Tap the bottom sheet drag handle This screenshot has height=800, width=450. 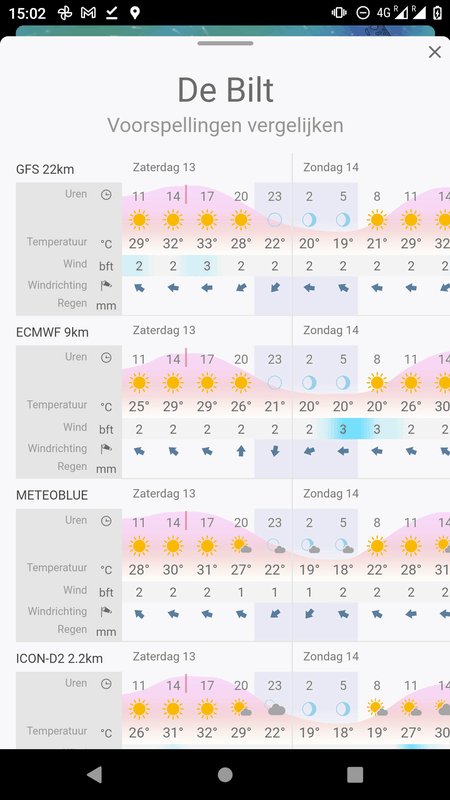(x=225, y=43)
